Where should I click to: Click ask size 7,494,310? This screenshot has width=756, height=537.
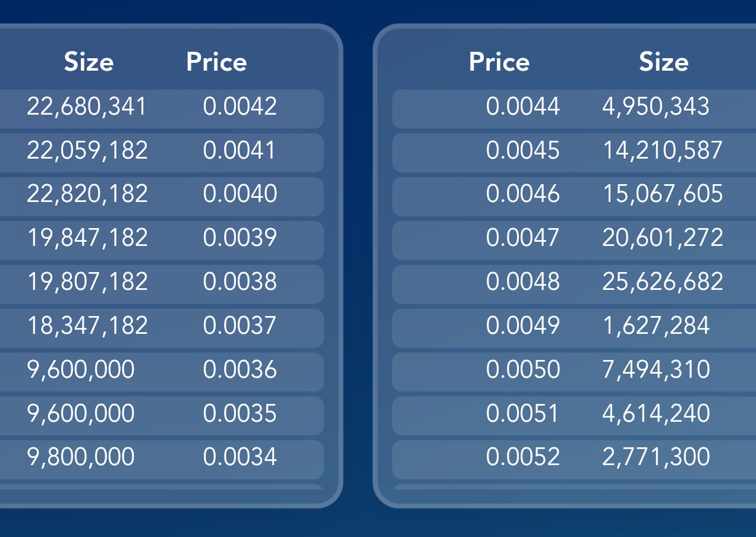(656, 369)
